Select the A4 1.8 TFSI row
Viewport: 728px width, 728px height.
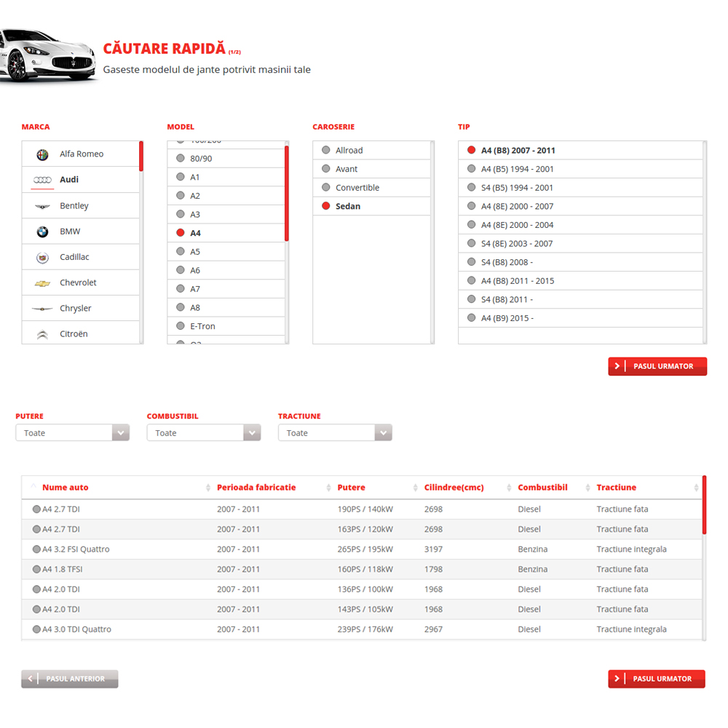click(362, 569)
